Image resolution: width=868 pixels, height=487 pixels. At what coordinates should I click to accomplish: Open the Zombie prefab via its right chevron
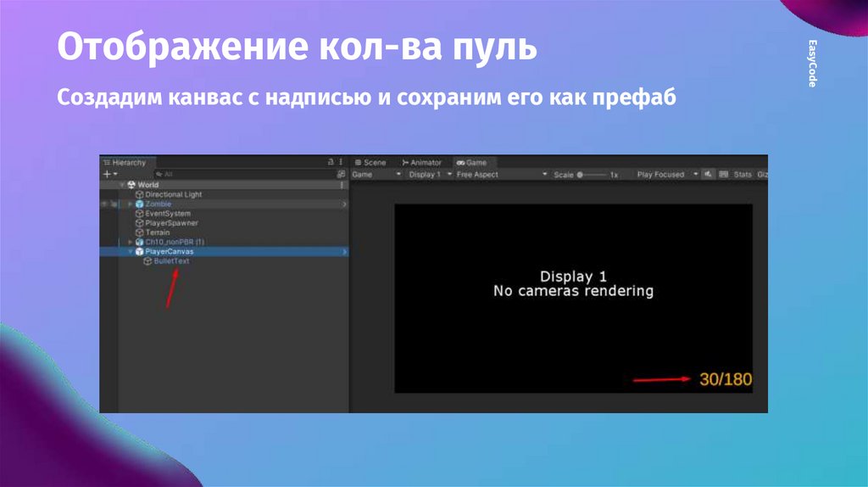[x=344, y=204]
